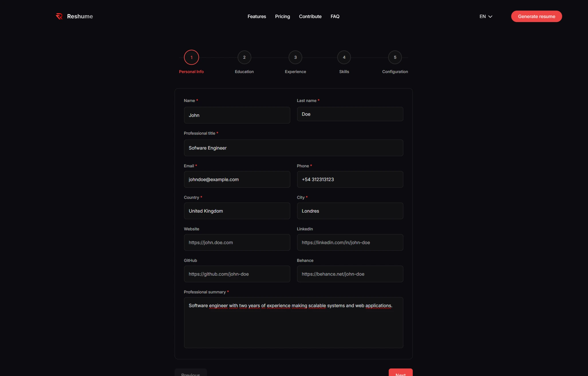Click the Generate resume button

point(536,16)
